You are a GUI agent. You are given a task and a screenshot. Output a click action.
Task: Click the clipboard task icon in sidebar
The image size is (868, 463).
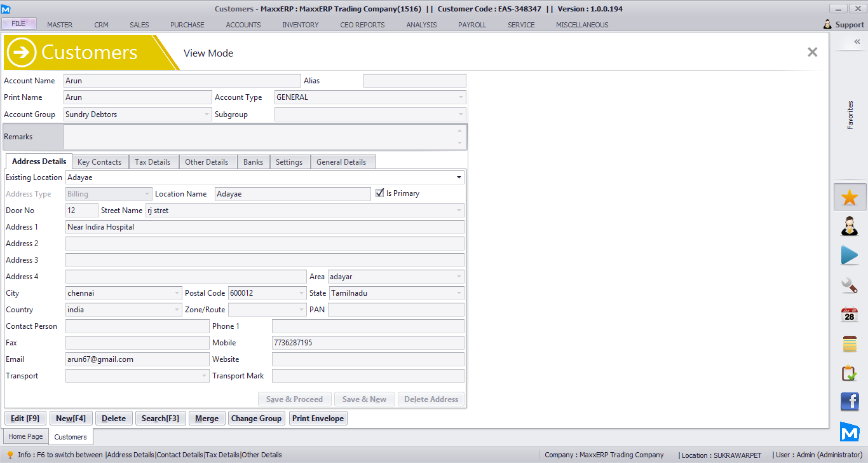tap(850, 373)
